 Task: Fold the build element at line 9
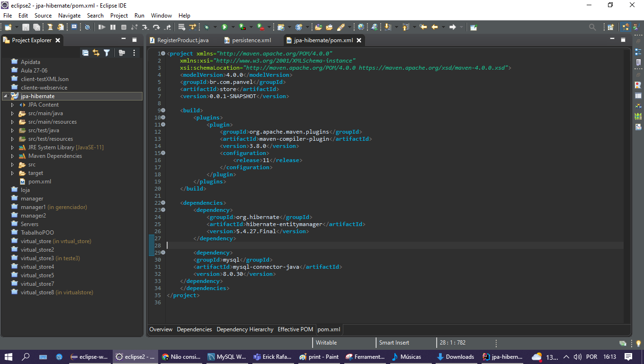tap(163, 110)
